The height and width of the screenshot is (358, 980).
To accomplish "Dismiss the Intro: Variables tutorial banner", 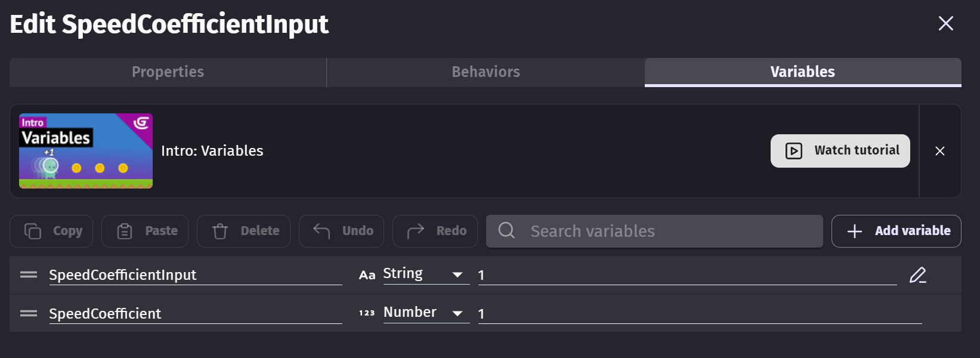I will (x=940, y=151).
